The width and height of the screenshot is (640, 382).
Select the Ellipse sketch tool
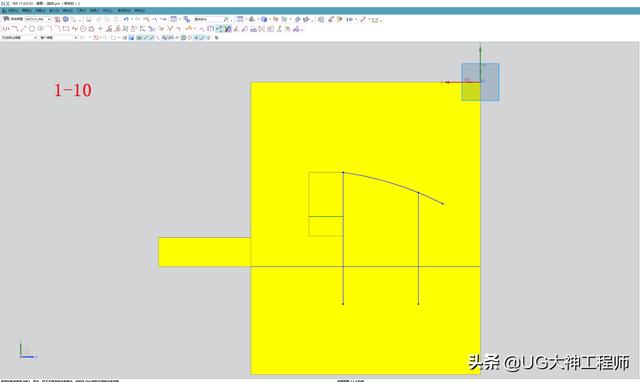point(40,29)
